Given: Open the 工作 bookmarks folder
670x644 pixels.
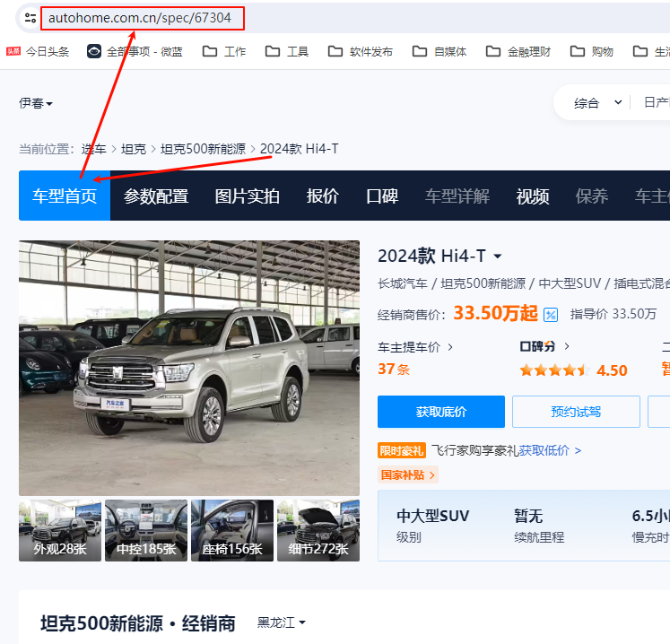Looking at the screenshot, I should click(x=224, y=52).
